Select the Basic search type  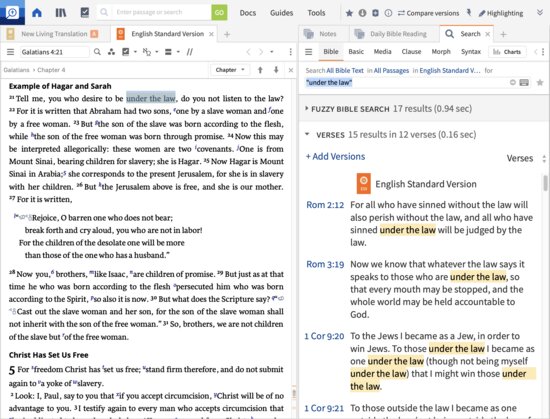[x=356, y=52]
